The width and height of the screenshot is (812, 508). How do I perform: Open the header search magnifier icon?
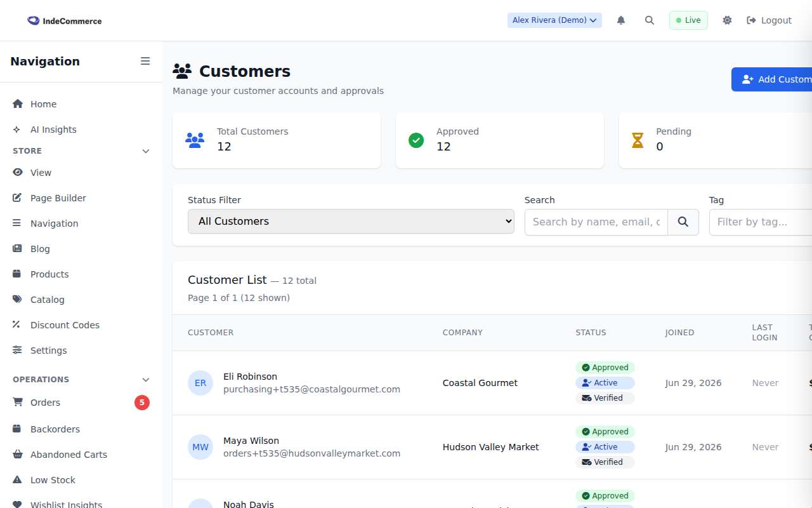click(650, 20)
